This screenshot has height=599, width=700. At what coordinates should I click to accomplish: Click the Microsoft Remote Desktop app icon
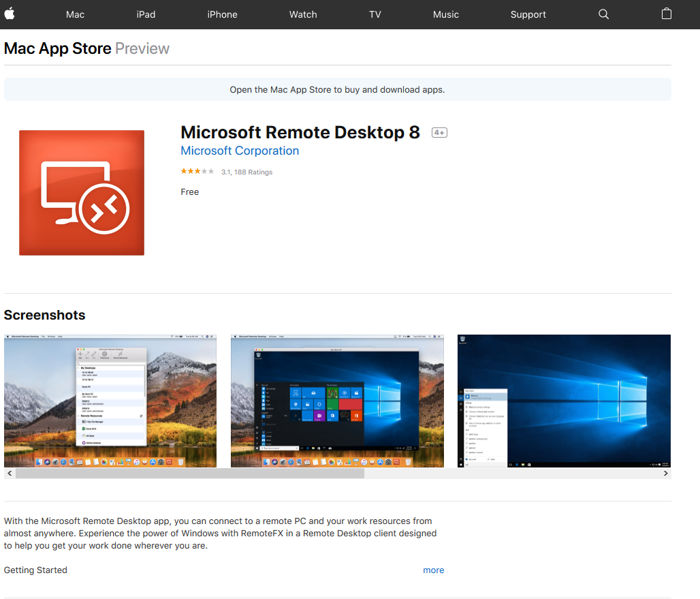pyautogui.click(x=82, y=193)
